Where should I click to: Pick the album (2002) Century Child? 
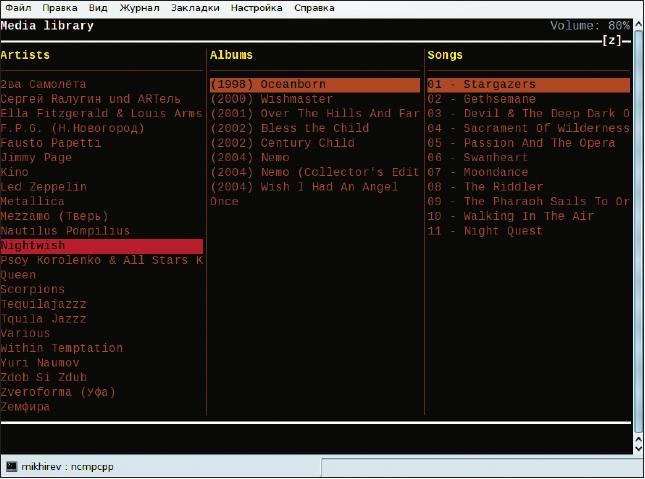click(x=283, y=143)
